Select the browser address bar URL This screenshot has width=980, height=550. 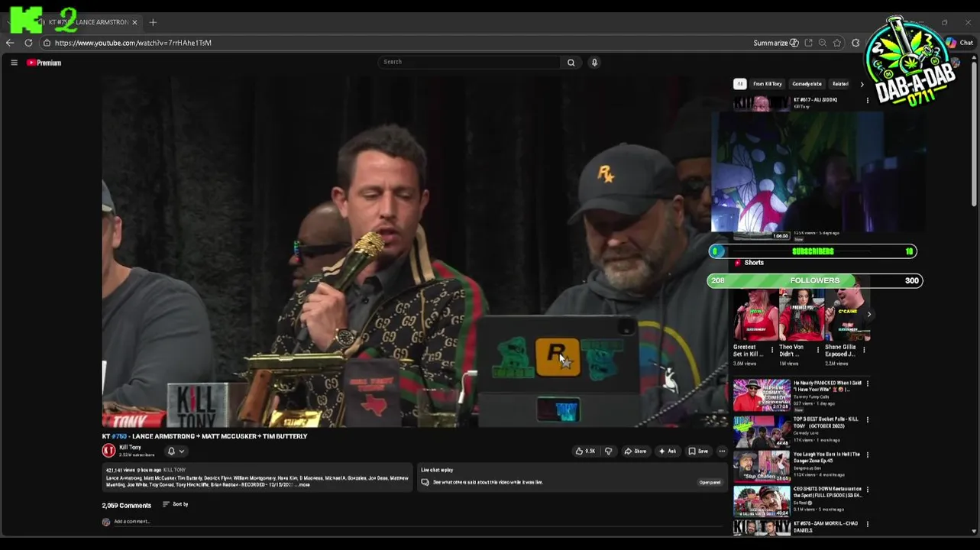pos(133,43)
